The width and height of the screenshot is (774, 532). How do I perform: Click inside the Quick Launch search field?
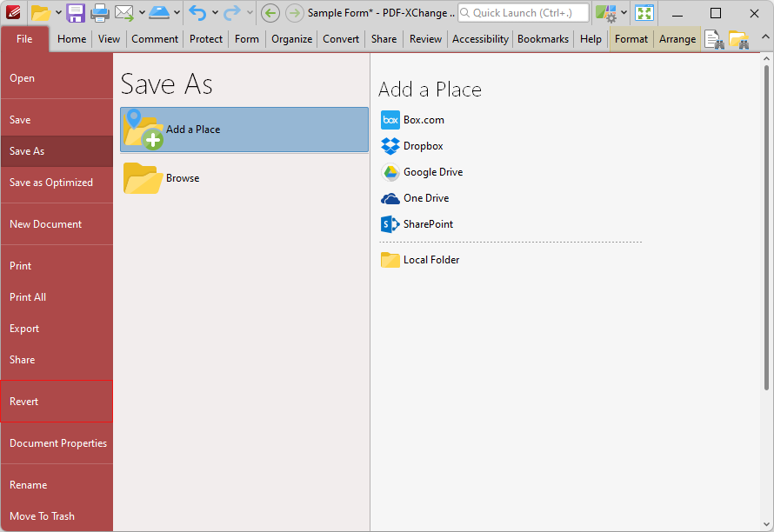tap(524, 13)
